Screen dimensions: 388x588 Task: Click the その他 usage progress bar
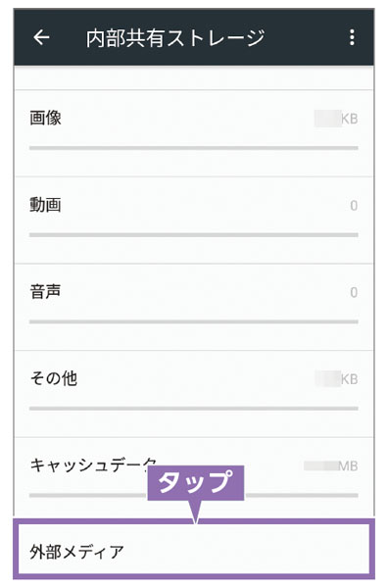[194, 409]
